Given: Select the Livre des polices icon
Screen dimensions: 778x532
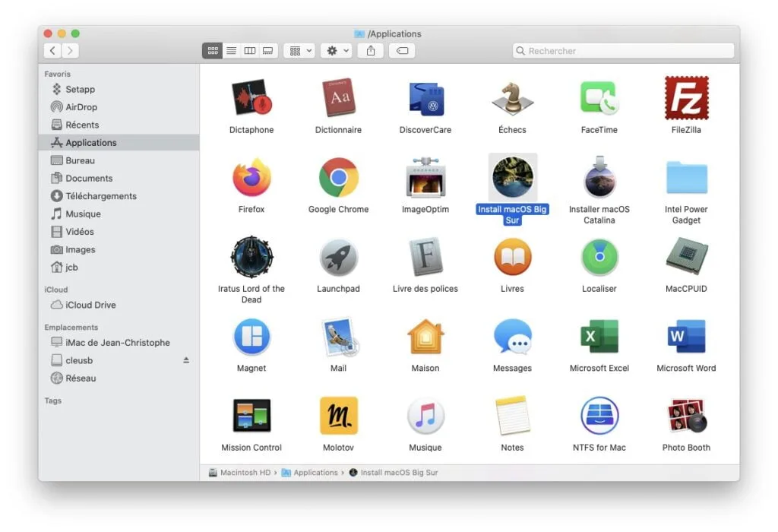Looking at the screenshot, I should click(425, 257).
